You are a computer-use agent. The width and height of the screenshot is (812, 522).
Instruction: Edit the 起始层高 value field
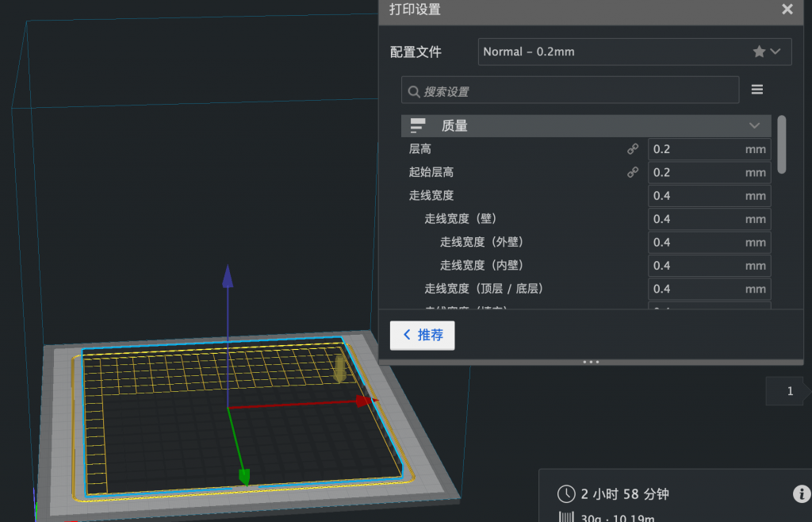point(710,172)
